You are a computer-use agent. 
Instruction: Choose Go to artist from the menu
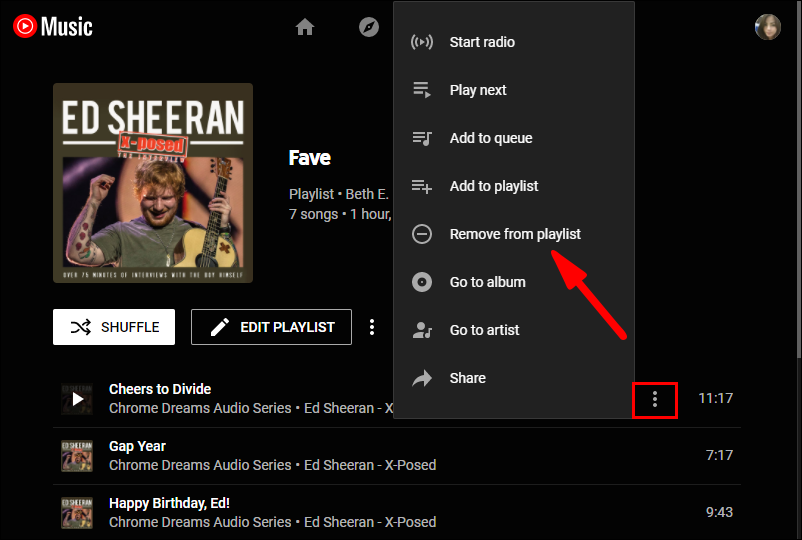point(484,330)
